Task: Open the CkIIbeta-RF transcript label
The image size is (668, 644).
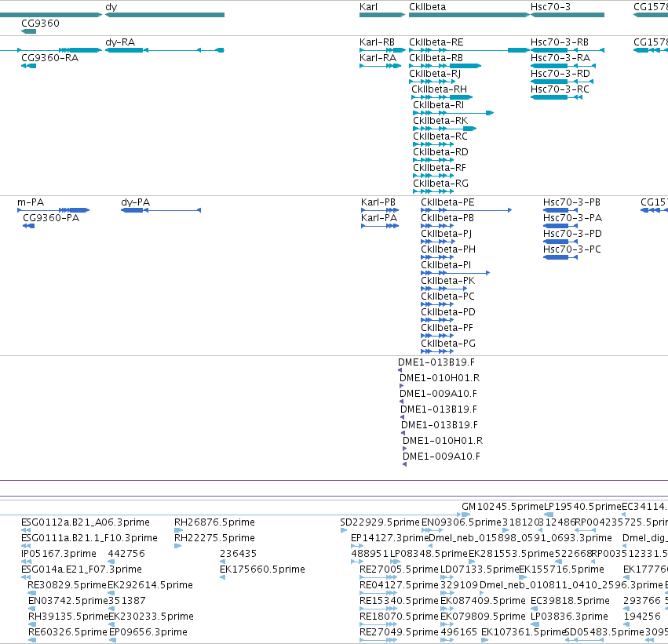Action: coord(440,168)
